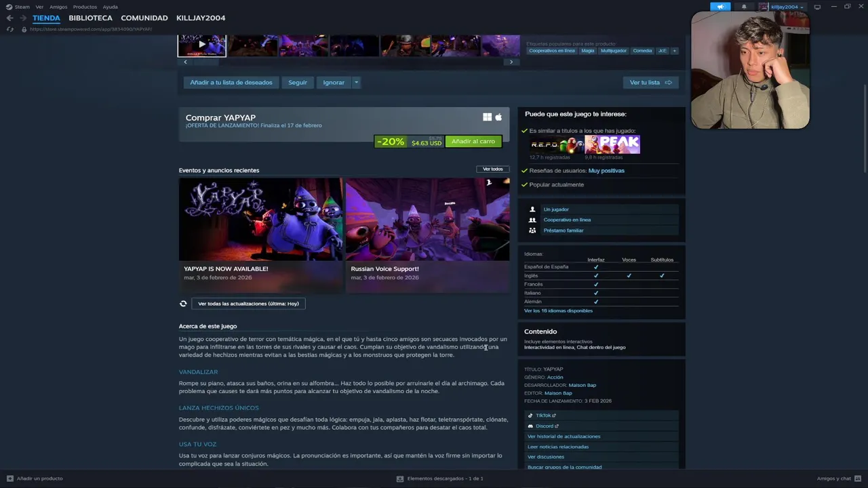868x488 pixels.
Task: Expand the Ignorar options dropdown arrow
Action: [x=356, y=83]
